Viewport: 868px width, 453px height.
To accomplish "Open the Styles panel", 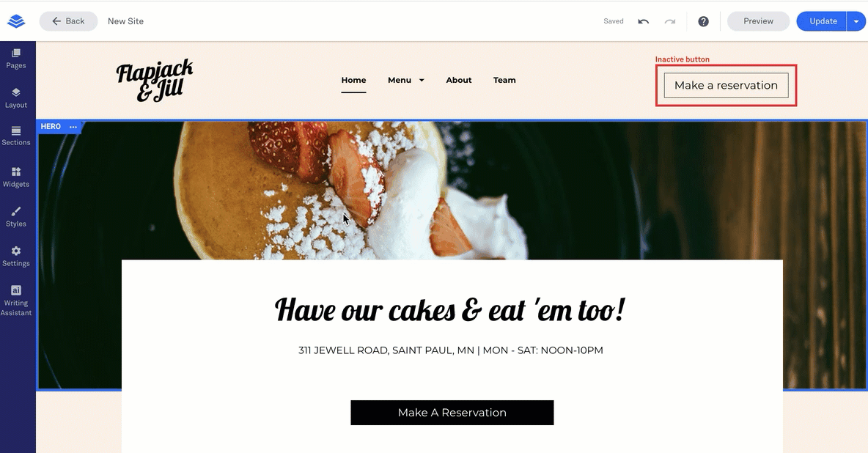I will [16, 217].
